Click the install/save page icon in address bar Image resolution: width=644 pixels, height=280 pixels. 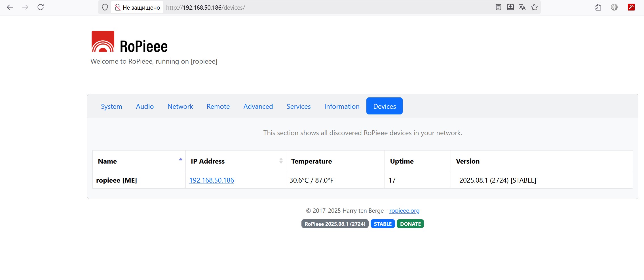[x=510, y=7]
